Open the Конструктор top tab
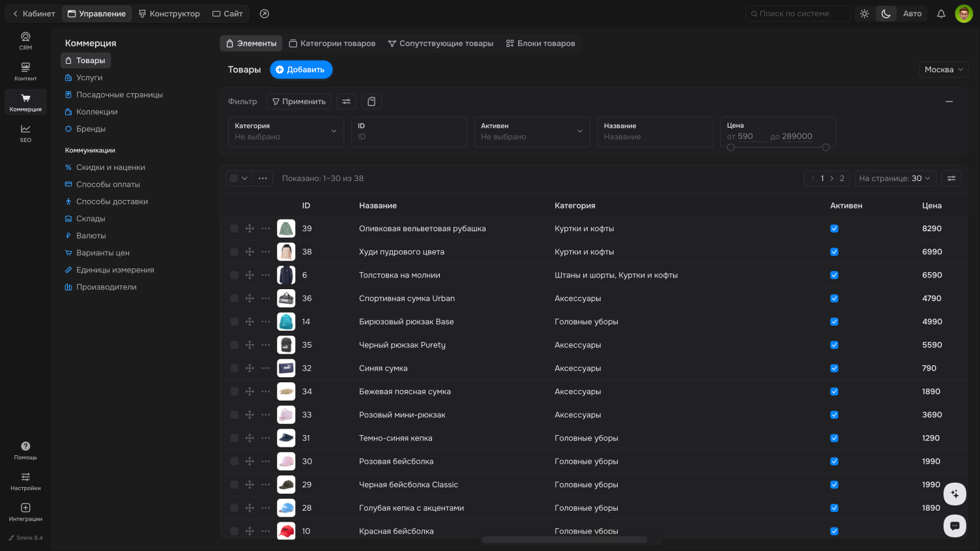The image size is (980, 551). [169, 14]
